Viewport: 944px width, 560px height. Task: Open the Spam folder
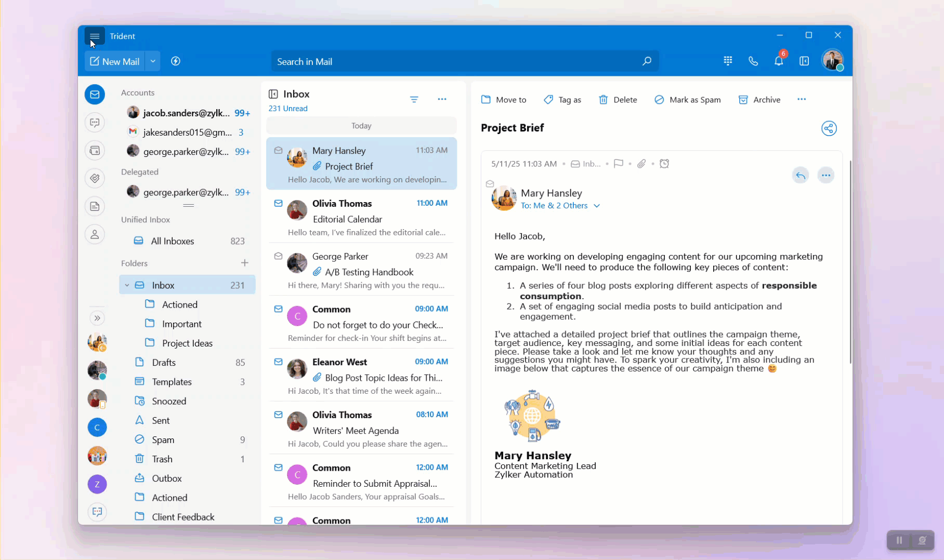188,439
